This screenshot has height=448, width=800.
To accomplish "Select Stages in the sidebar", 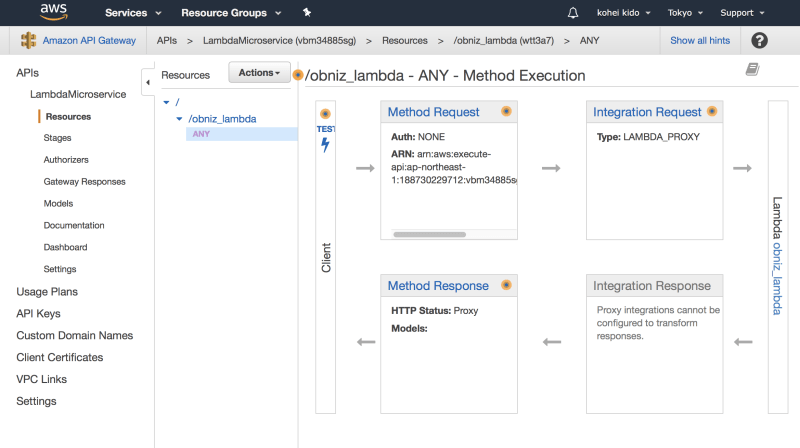I will point(57,138).
